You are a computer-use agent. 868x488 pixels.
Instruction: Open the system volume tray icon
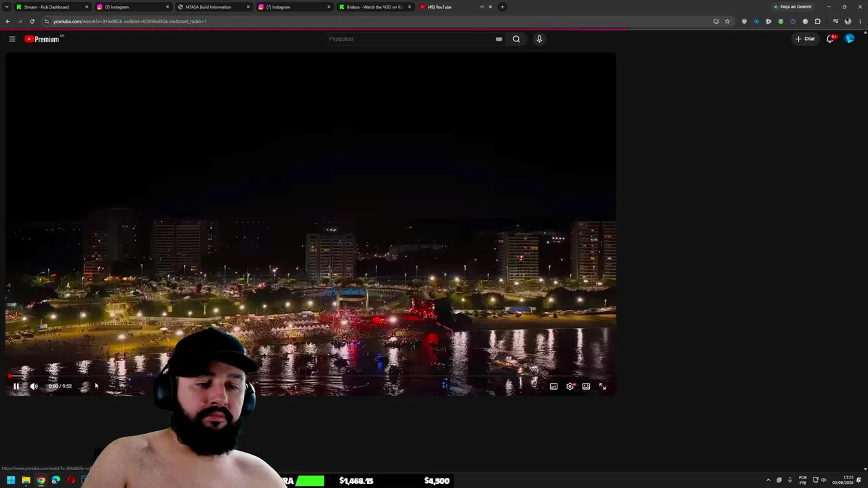(823, 481)
